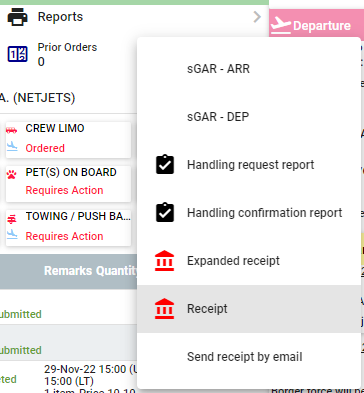
Task: Expand the Reports chevron arrow
Action: click(x=257, y=17)
